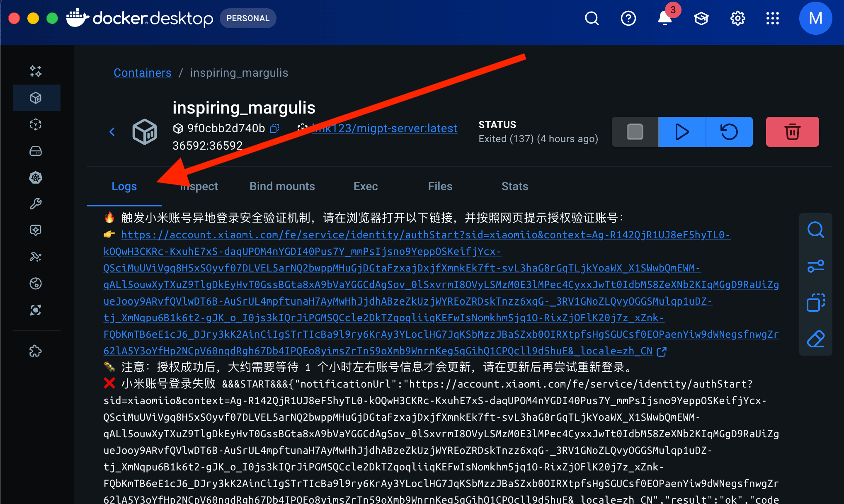
Task: Start the container with play button
Action: [682, 132]
